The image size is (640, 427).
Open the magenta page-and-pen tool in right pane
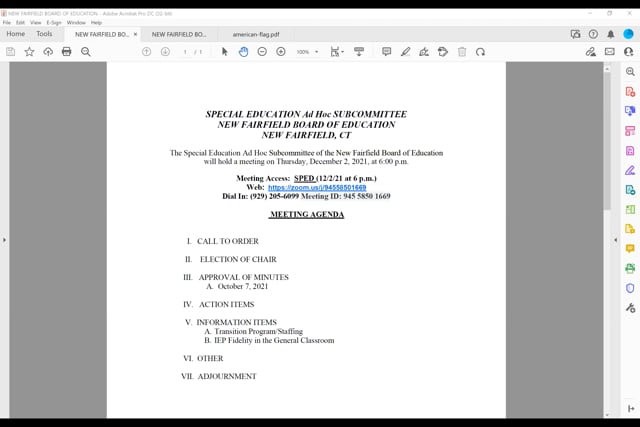click(x=630, y=151)
